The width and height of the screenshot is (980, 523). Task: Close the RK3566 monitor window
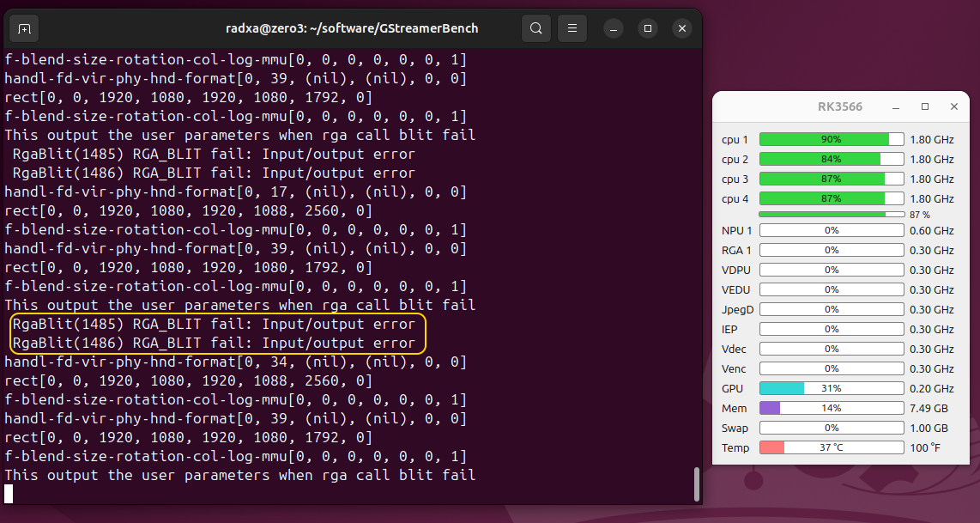(x=953, y=107)
